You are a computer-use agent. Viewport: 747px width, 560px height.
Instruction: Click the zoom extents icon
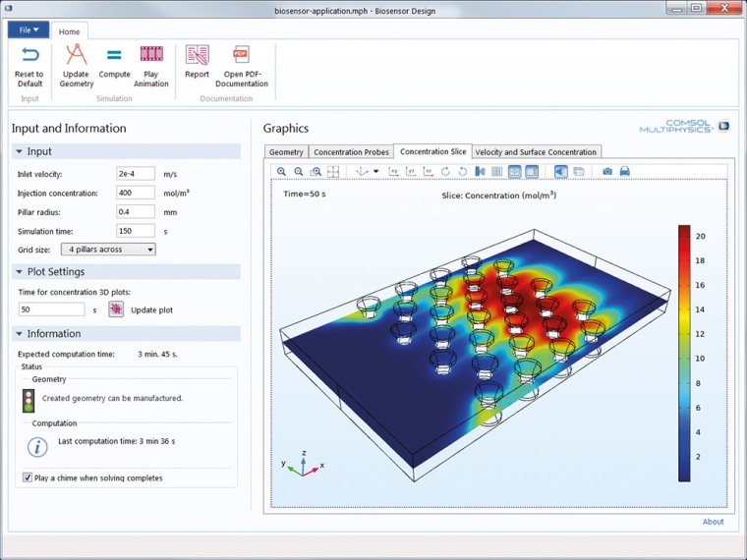click(333, 171)
